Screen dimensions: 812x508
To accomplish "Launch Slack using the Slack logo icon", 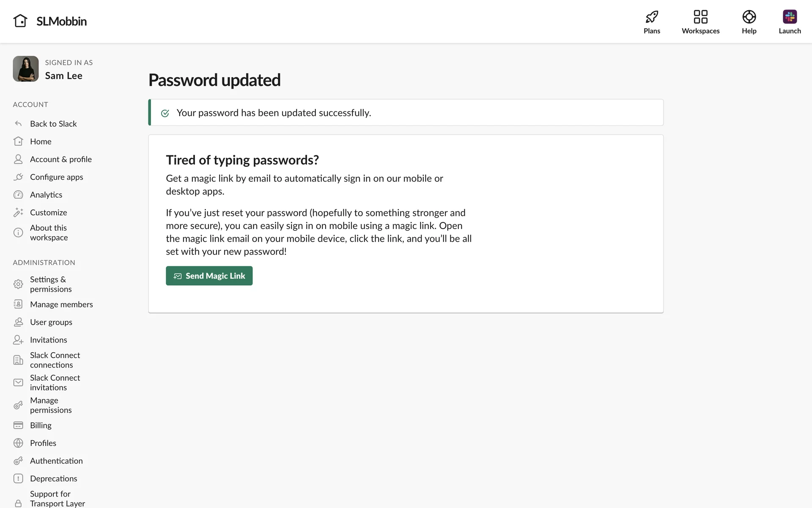I will click(x=790, y=17).
